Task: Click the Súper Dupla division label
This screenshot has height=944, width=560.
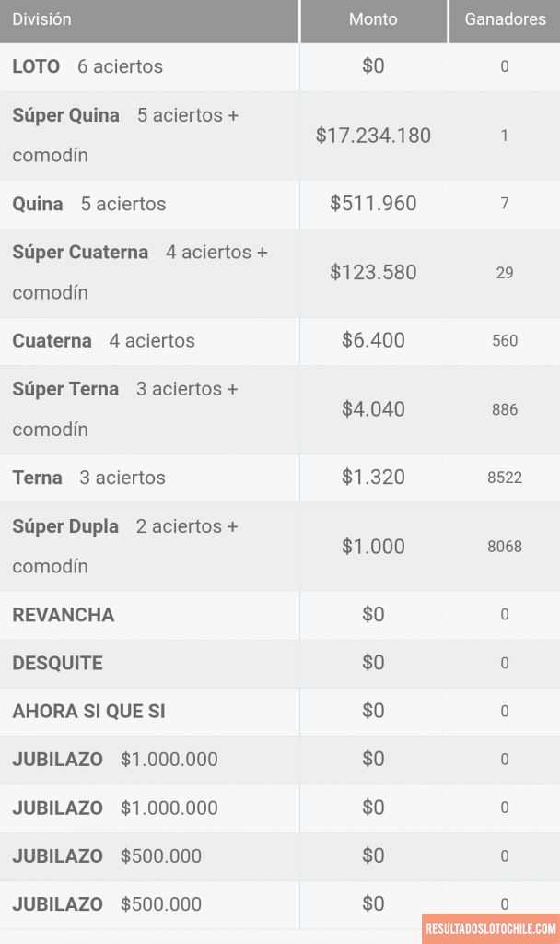Action: click(65, 526)
